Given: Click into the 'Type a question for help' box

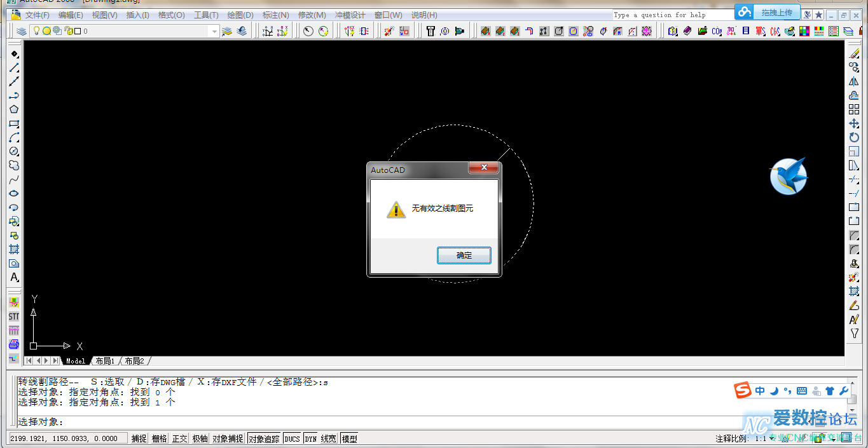Looking at the screenshot, I should click(x=673, y=15).
